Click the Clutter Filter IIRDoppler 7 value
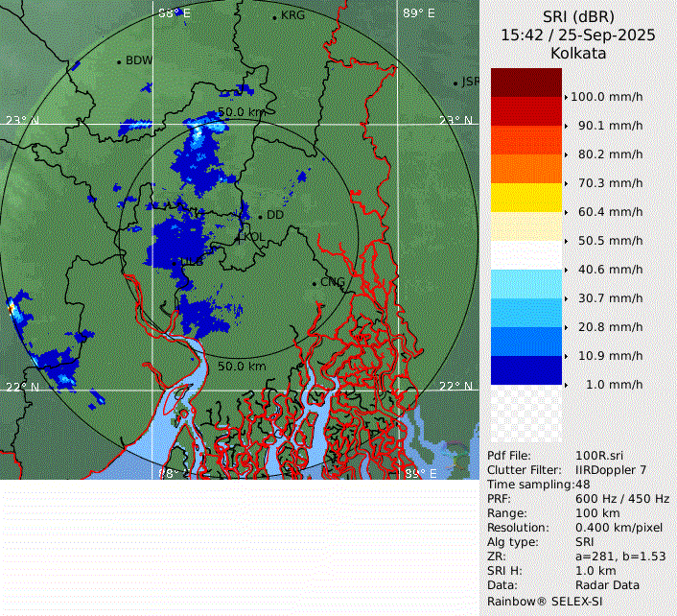This screenshot has width=677, height=616. 613,469
